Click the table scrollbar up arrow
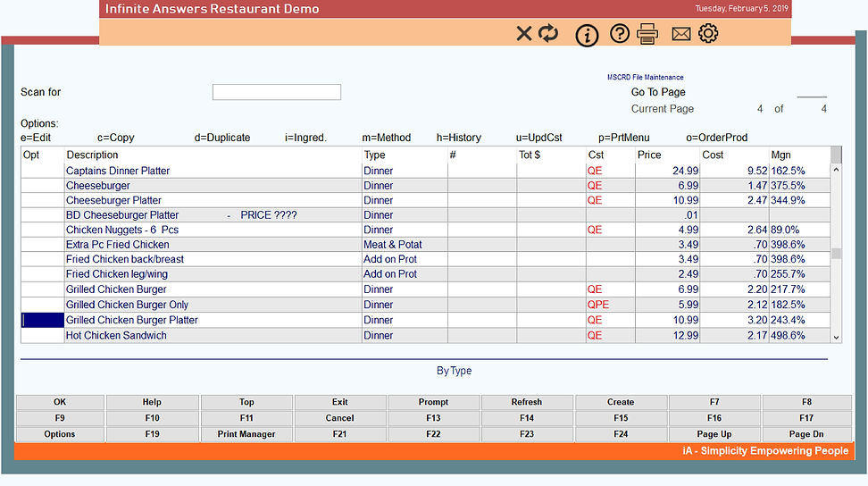 [x=836, y=170]
